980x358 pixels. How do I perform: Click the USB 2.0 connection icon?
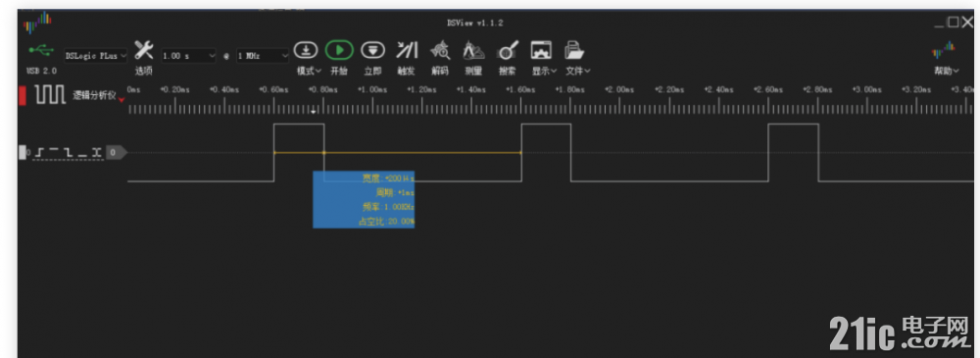(x=41, y=50)
